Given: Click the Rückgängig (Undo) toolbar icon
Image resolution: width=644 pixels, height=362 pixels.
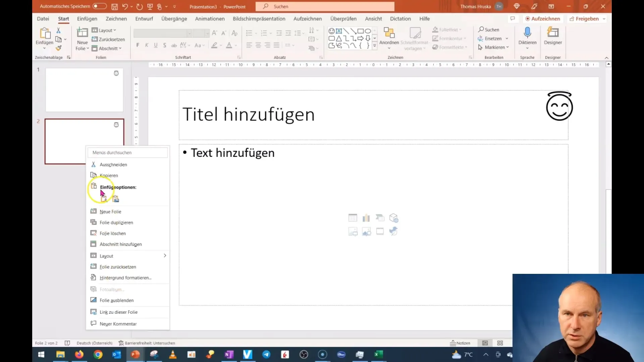Looking at the screenshot, I should (125, 6).
